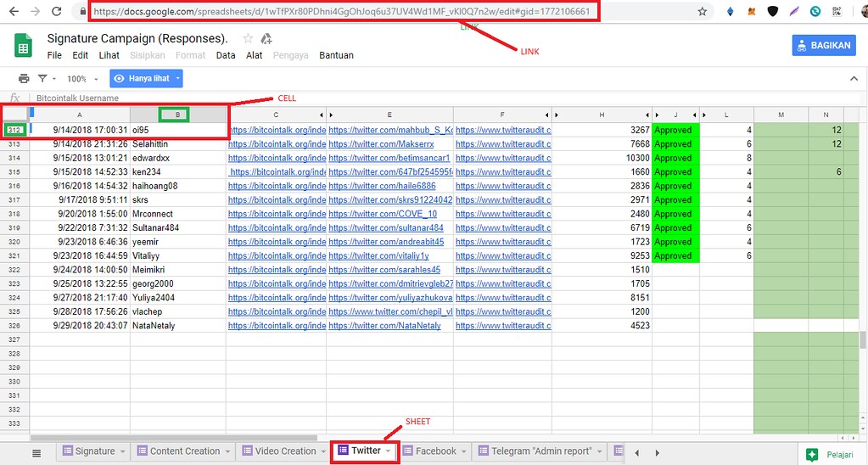The image size is (868, 465).
Task: Open the Bantuan menu
Action: click(336, 55)
